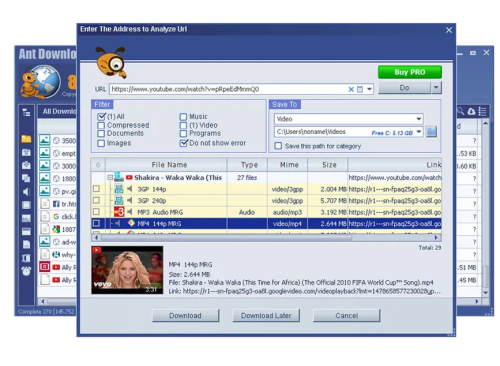Select the MP3 Audio MRG file row

coord(266,212)
